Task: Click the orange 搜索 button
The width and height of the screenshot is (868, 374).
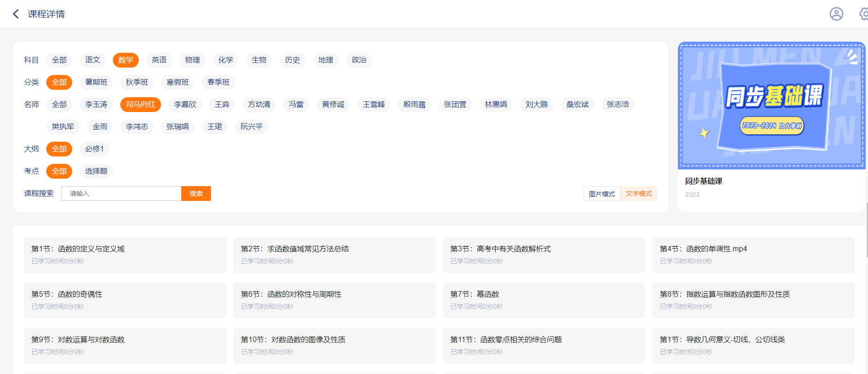Action: tap(196, 193)
